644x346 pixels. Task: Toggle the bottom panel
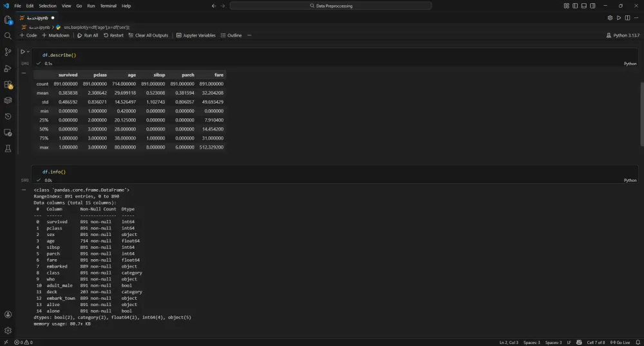[583, 6]
